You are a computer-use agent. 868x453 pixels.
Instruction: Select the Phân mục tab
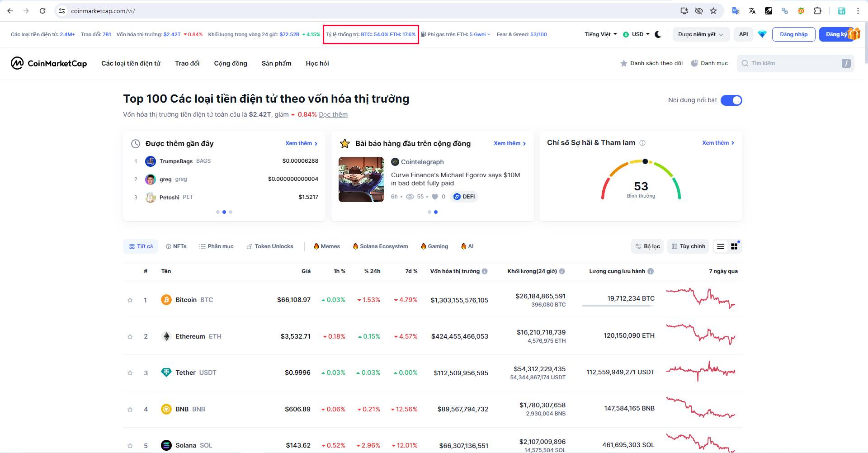point(217,246)
